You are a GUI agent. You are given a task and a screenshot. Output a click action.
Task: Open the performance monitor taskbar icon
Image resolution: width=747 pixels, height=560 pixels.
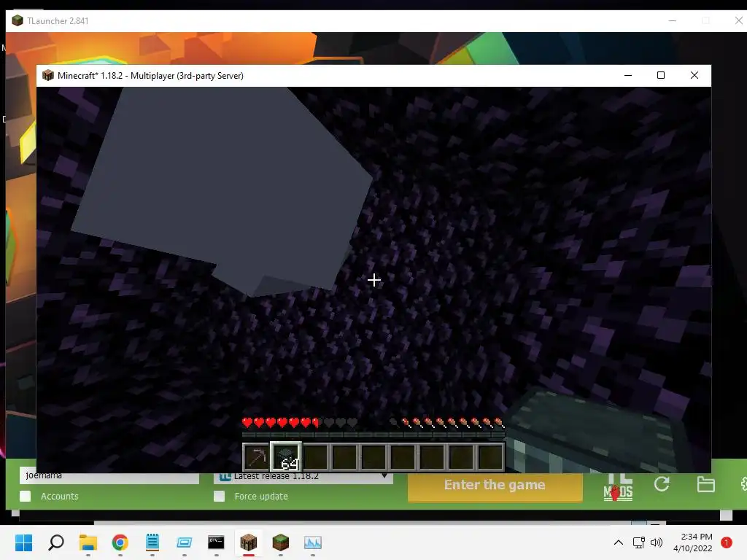click(312, 542)
